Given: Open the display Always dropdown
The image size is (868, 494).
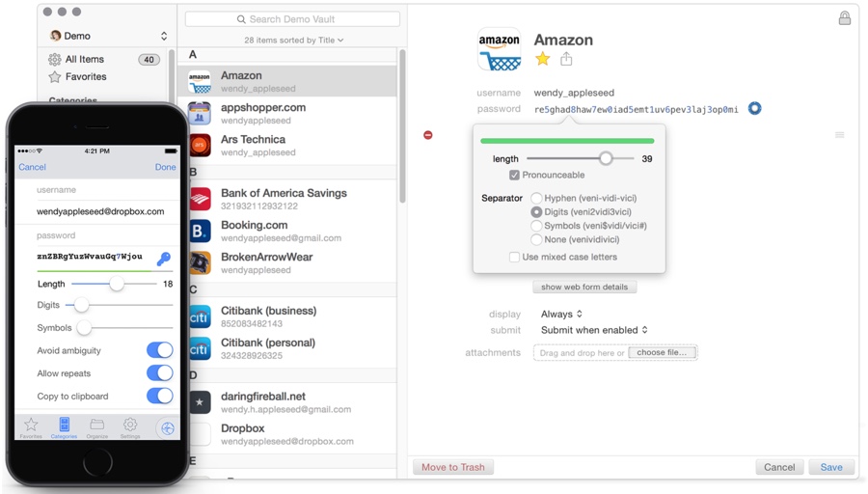Looking at the screenshot, I should point(561,314).
